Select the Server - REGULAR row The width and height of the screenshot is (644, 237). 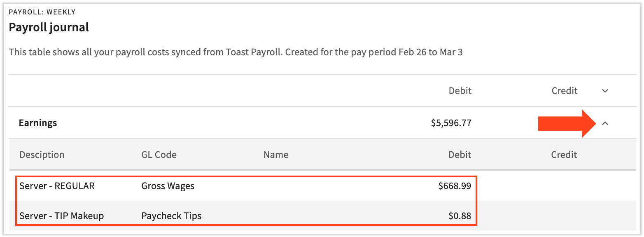tap(57, 186)
